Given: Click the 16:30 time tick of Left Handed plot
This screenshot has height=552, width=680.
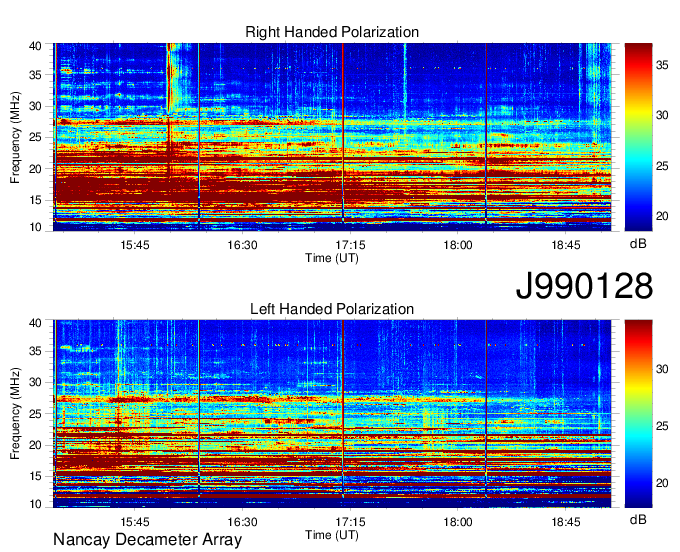Looking at the screenshot, I should click(242, 522).
